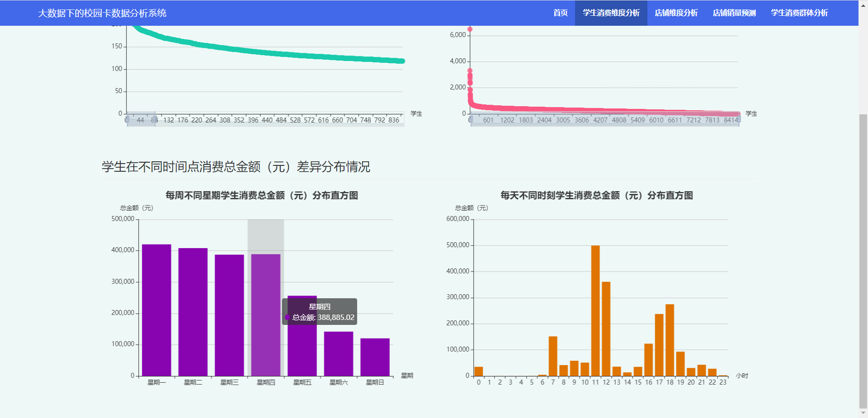Viewport: 868px width, 418px height.
Task: Click the pink scatter chart zoom slider bar
Action: pos(605,120)
